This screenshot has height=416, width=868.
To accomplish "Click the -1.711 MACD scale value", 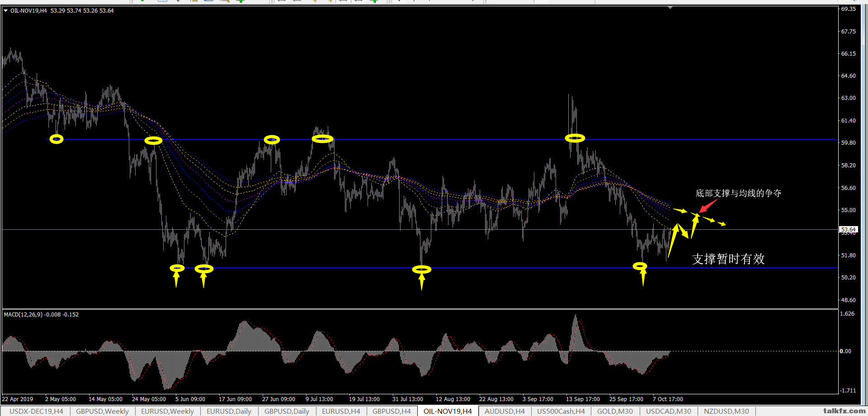I will pyautogui.click(x=848, y=390).
